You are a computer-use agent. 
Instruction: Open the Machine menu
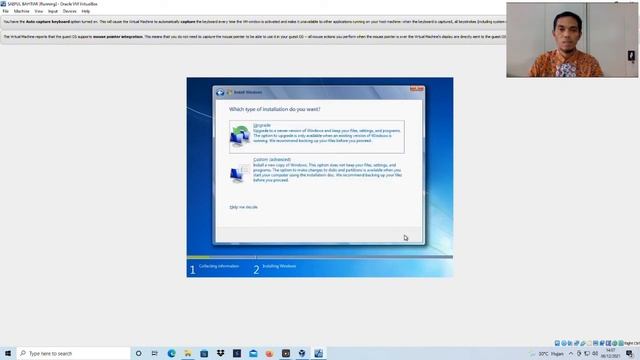point(22,11)
